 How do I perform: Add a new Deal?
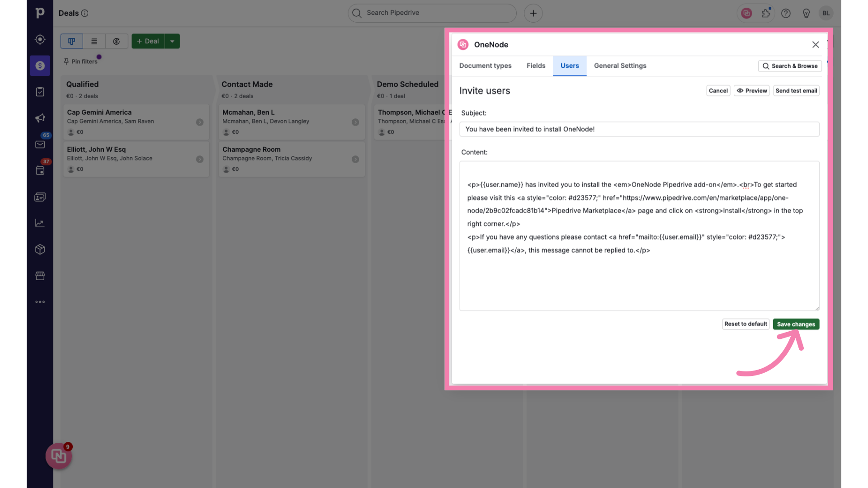tap(148, 41)
